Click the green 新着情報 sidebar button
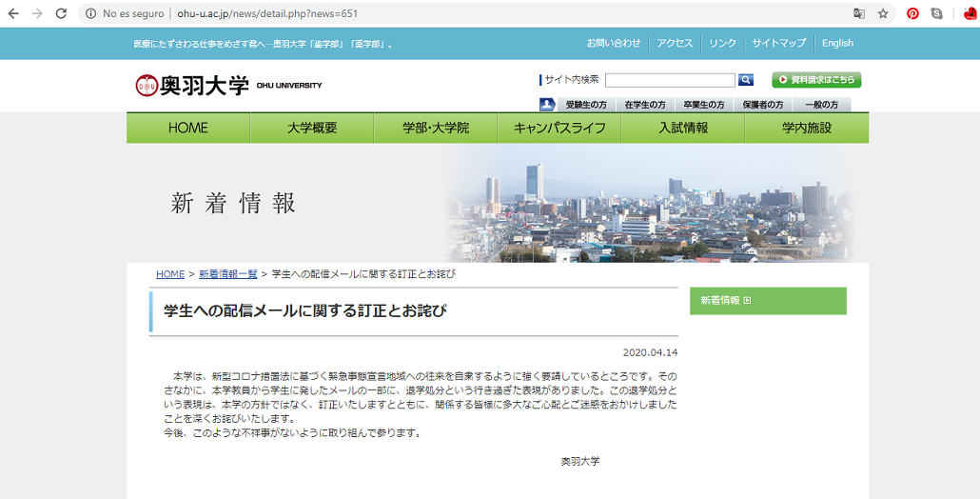This screenshot has width=980, height=499. 767,301
